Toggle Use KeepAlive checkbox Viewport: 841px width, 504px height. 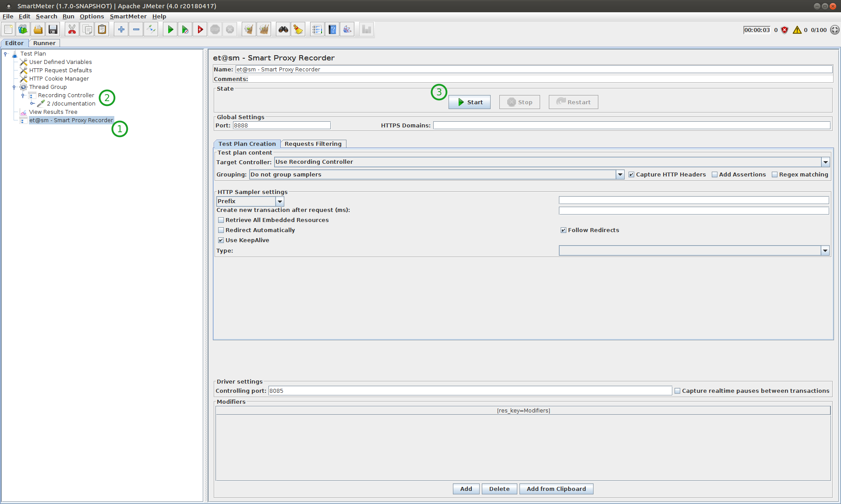(x=221, y=240)
